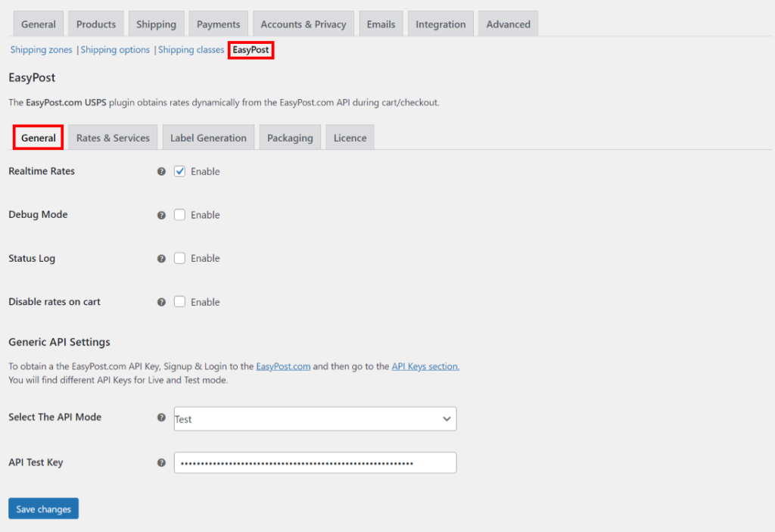Enable the Status Log checkbox

click(x=180, y=259)
